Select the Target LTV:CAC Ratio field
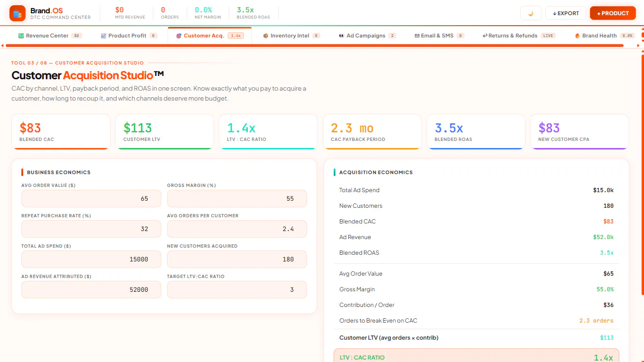Image resolution: width=644 pixels, height=362 pixels. tap(237, 290)
